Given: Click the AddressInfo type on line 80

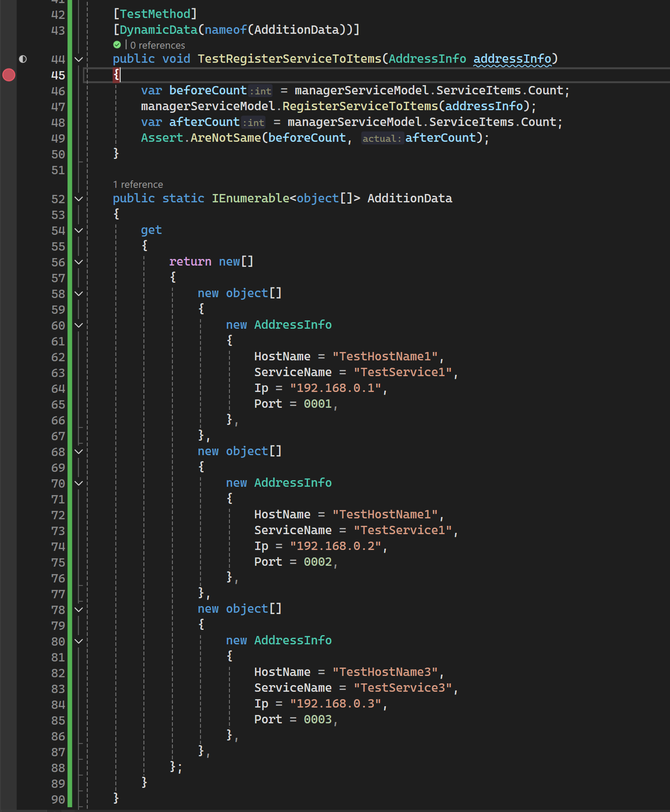Looking at the screenshot, I should (293, 640).
